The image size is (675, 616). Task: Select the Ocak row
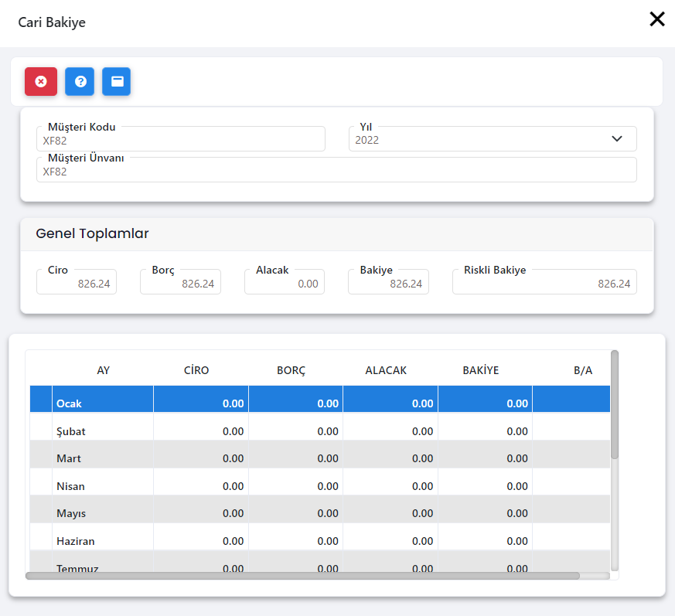(320, 399)
